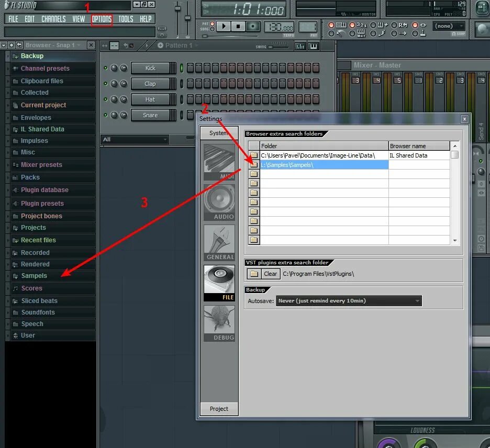This screenshot has height=448, width=490.
Task: Open the FILE menu
Action: [13, 19]
